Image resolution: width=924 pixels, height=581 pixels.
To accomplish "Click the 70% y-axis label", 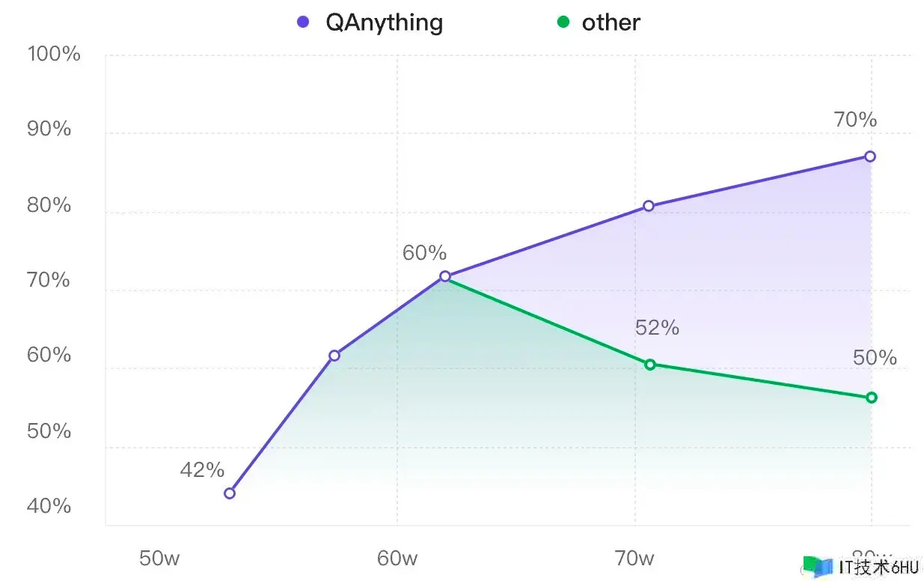I will (49, 280).
